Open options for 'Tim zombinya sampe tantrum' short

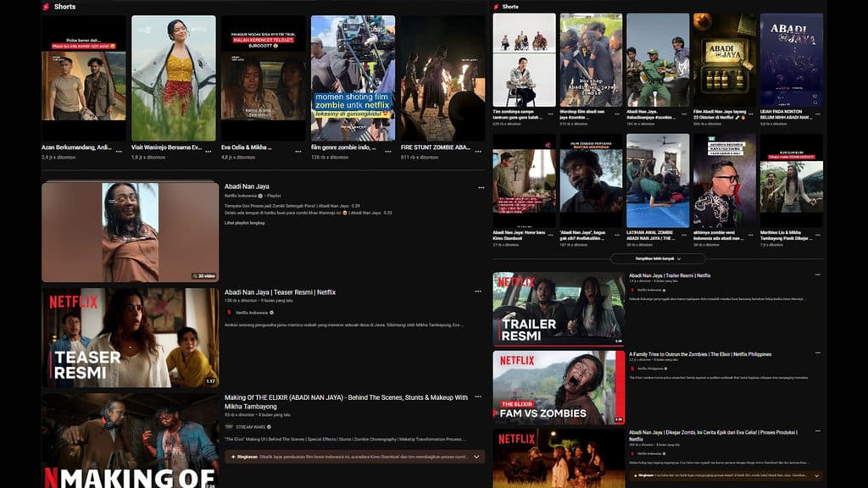(x=550, y=114)
